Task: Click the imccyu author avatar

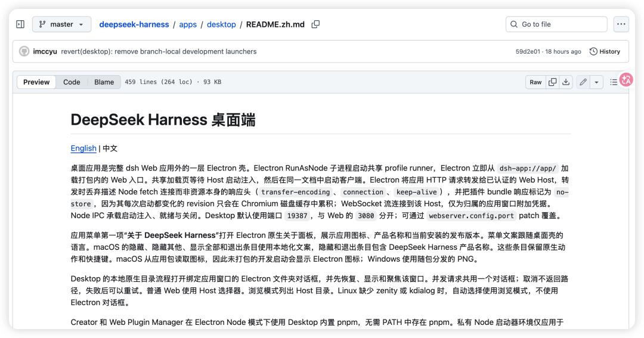Action: click(24, 51)
